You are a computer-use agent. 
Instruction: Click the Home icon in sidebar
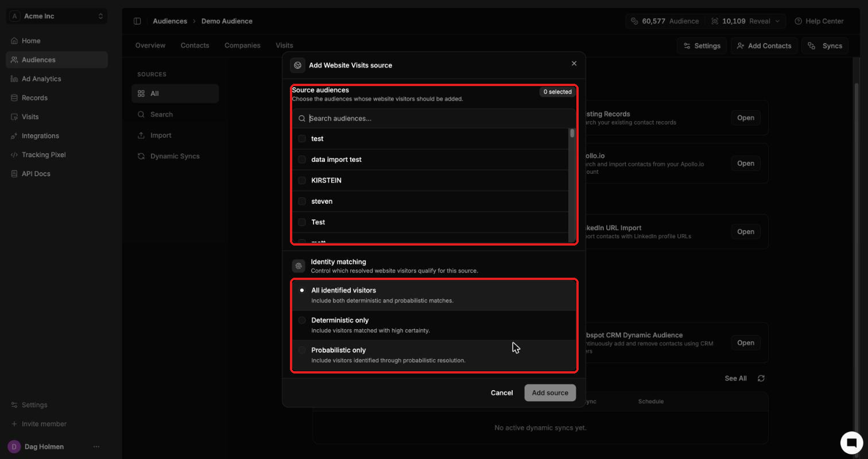coord(14,41)
